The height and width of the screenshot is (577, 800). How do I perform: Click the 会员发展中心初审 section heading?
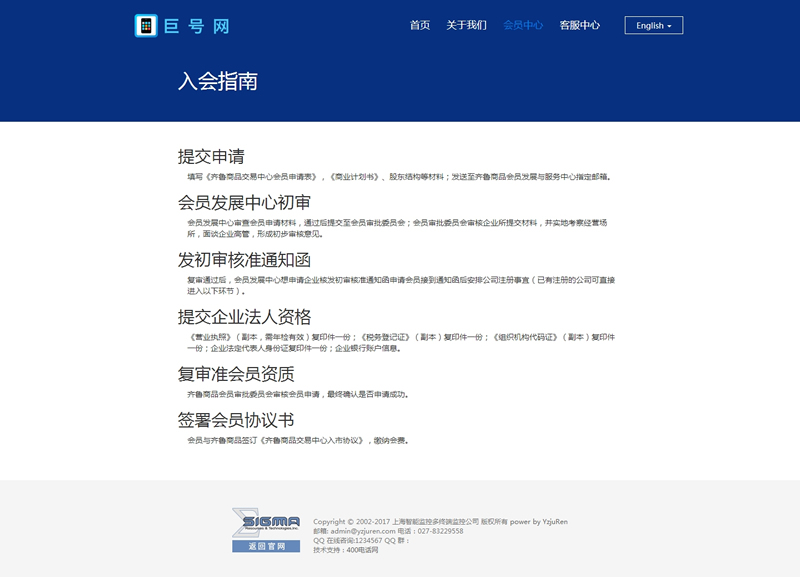(244, 201)
